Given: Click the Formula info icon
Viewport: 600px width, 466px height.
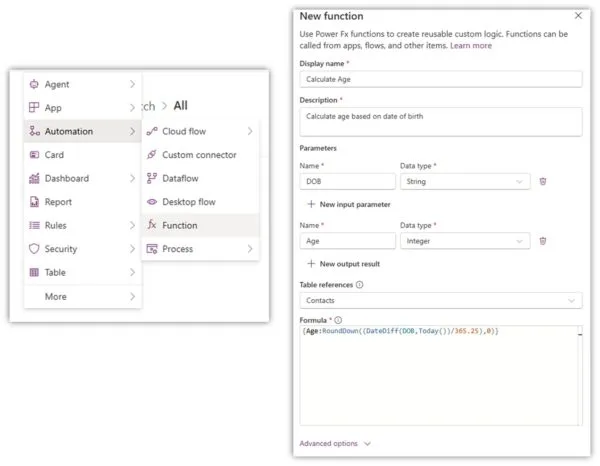Looking at the screenshot, I should tap(338, 320).
